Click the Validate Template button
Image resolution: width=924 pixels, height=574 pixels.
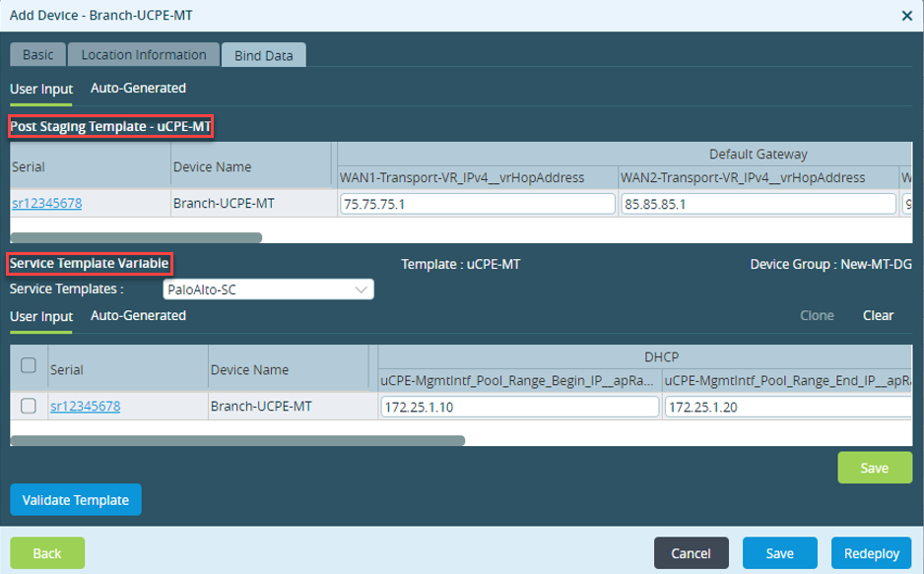click(x=76, y=500)
